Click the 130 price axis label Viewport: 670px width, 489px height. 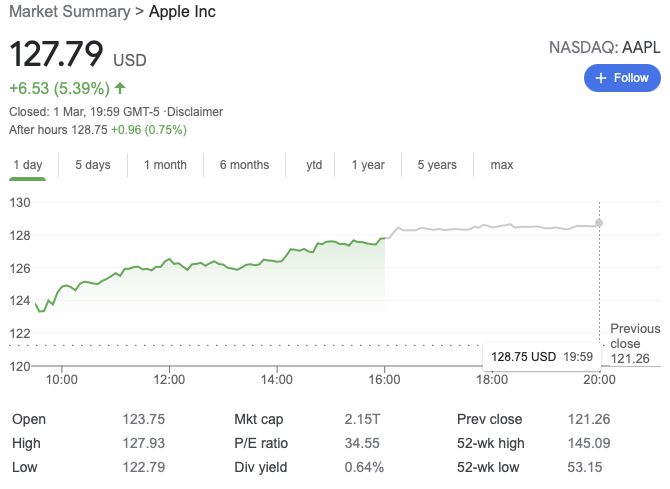click(20, 203)
